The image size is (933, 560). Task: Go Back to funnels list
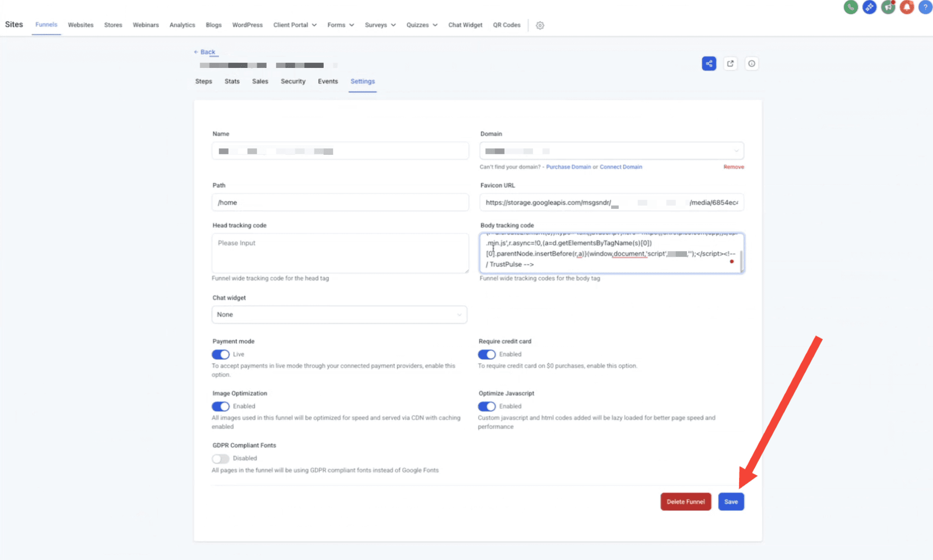tap(205, 52)
